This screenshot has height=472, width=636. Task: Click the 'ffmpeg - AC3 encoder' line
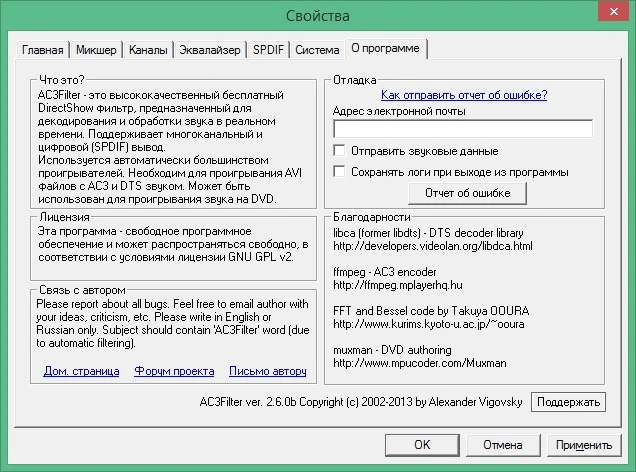click(385, 272)
